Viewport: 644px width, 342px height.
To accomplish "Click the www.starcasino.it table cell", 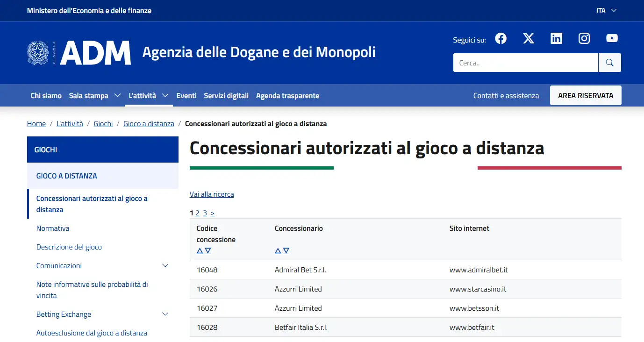I will click(x=478, y=289).
